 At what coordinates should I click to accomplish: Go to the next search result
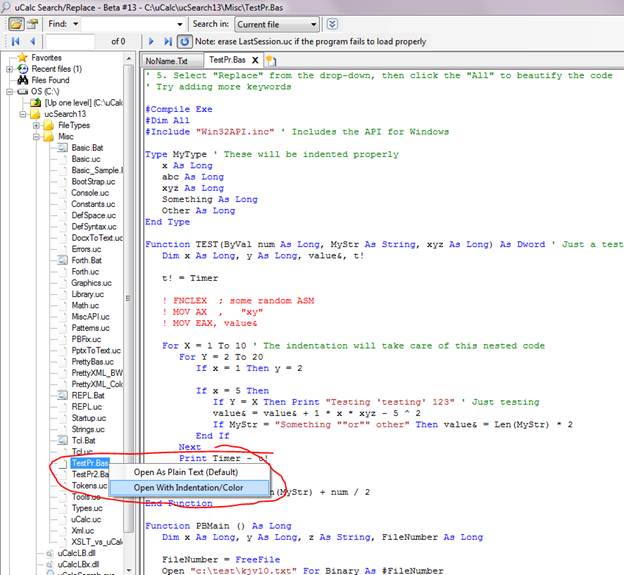[x=151, y=42]
